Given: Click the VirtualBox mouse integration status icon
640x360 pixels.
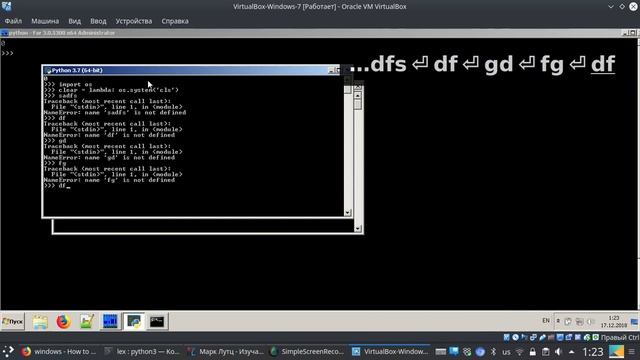Looking at the screenshot, I should pyautogui.click(x=587, y=337).
